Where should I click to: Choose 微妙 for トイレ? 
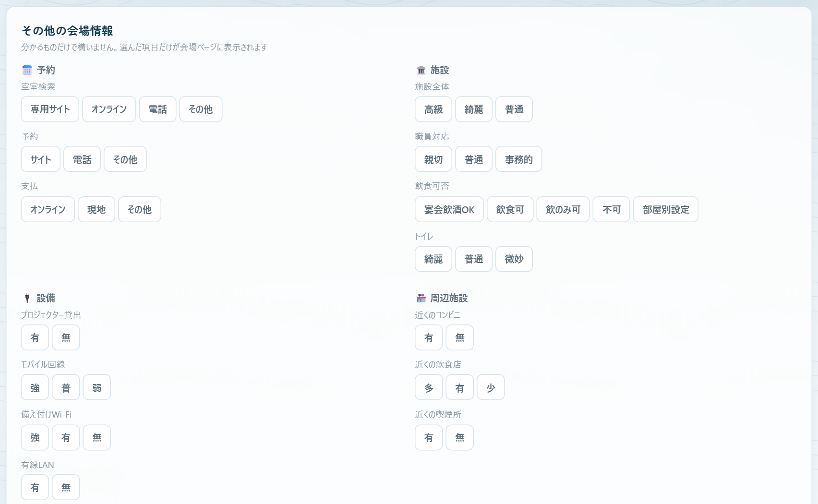click(x=514, y=259)
